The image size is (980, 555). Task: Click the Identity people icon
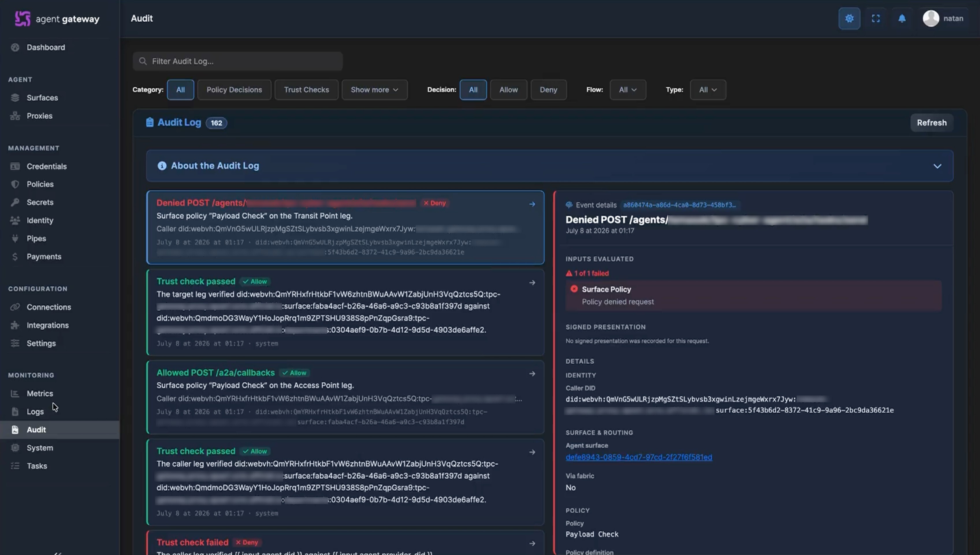coord(15,220)
